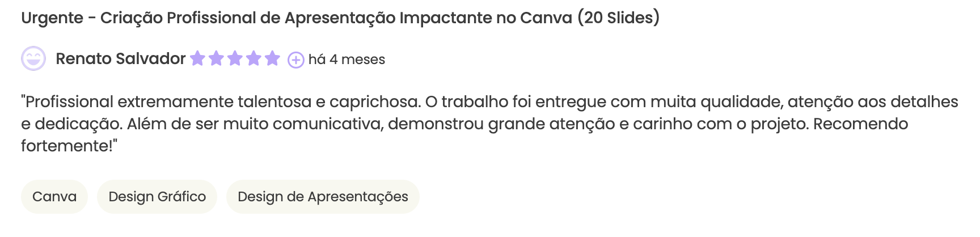Viewport: 980px width, 237px height.
Task: Select the Canva skill tag
Action: pyautogui.click(x=54, y=197)
